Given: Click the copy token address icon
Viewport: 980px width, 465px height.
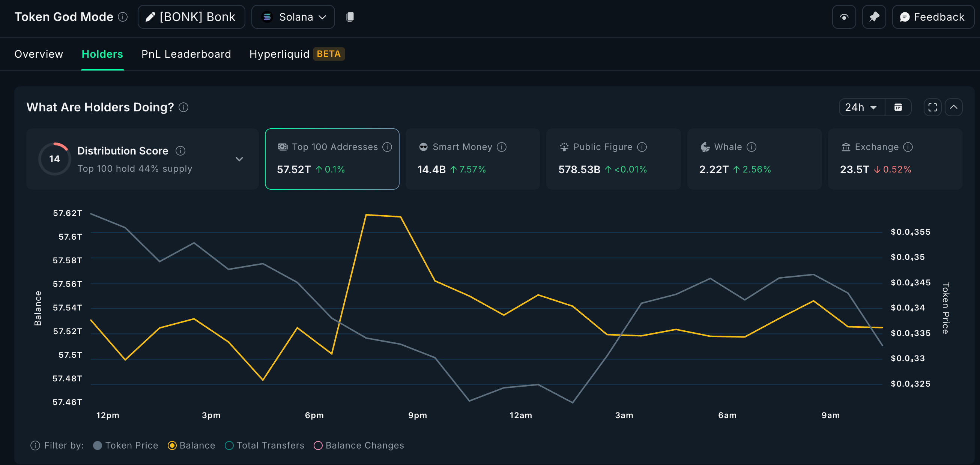Looking at the screenshot, I should [x=350, y=17].
